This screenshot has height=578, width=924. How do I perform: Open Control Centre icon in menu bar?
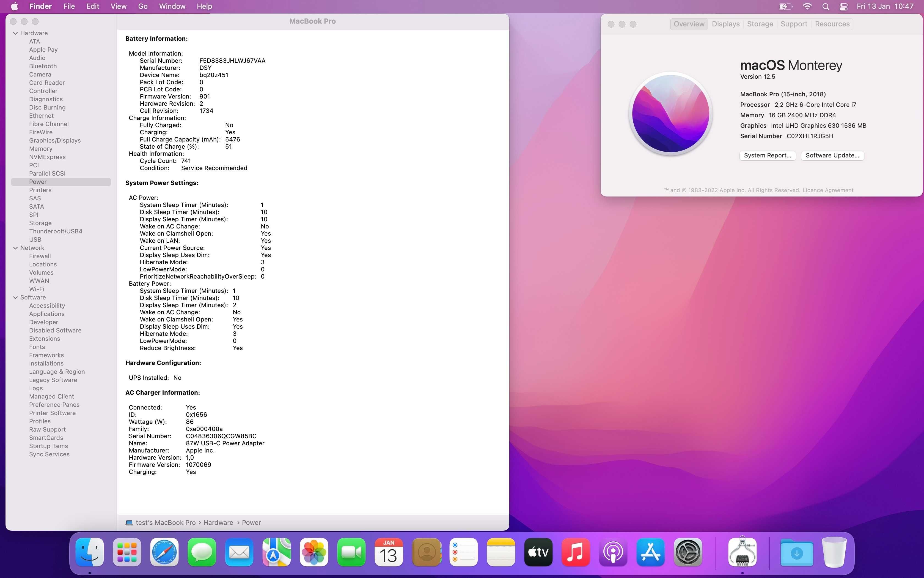tap(843, 7)
